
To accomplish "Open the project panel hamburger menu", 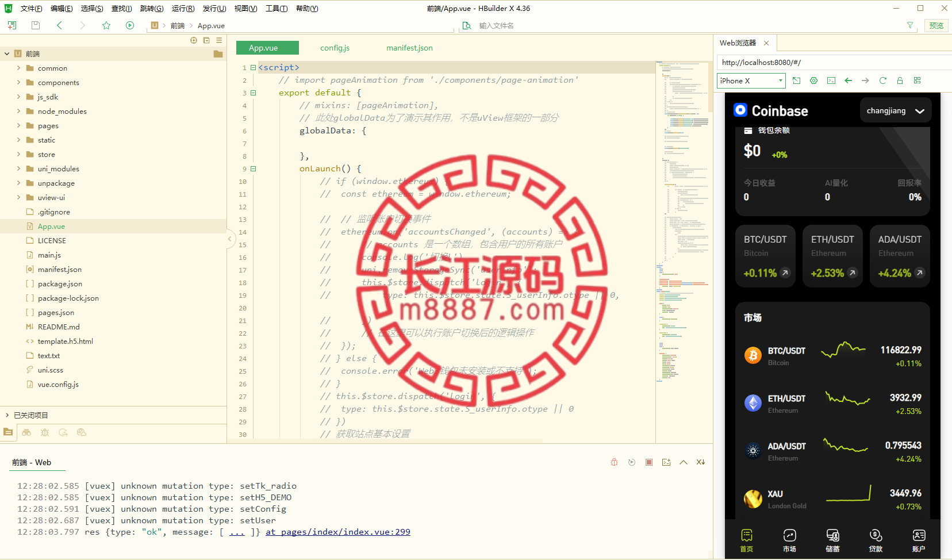I will [219, 40].
